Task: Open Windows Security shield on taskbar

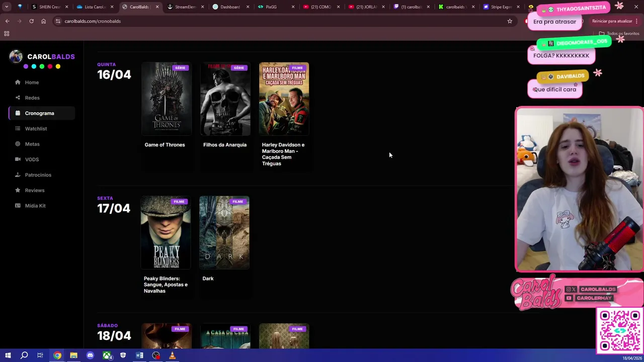Action: point(123,355)
